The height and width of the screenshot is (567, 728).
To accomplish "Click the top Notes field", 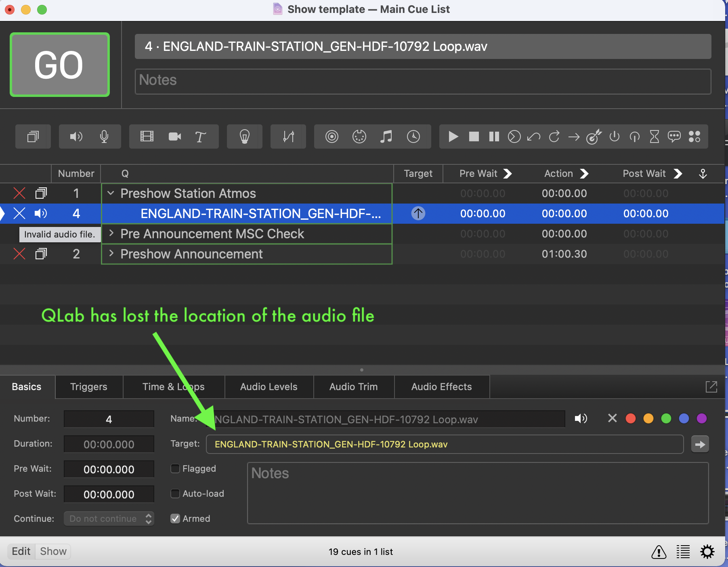I will click(423, 81).
